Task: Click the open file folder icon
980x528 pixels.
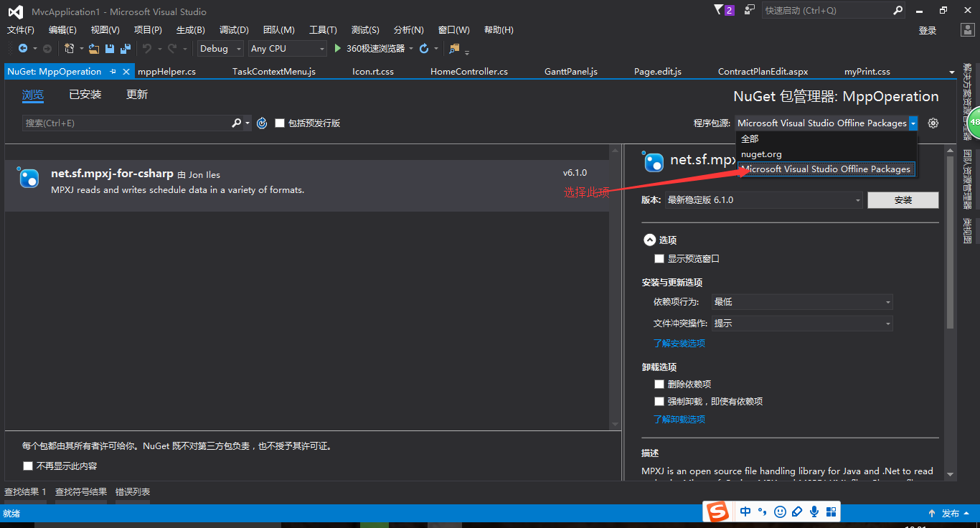Action: 94,48
